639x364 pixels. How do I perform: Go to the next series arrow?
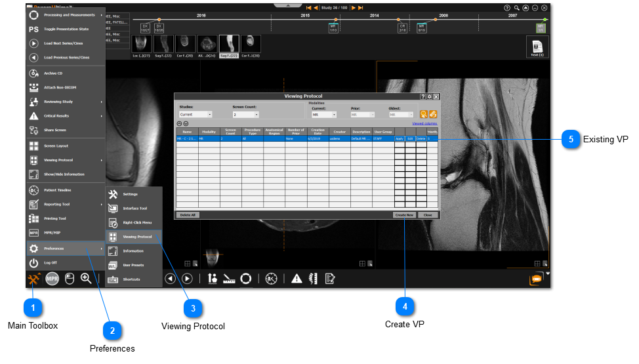point(187,278)
